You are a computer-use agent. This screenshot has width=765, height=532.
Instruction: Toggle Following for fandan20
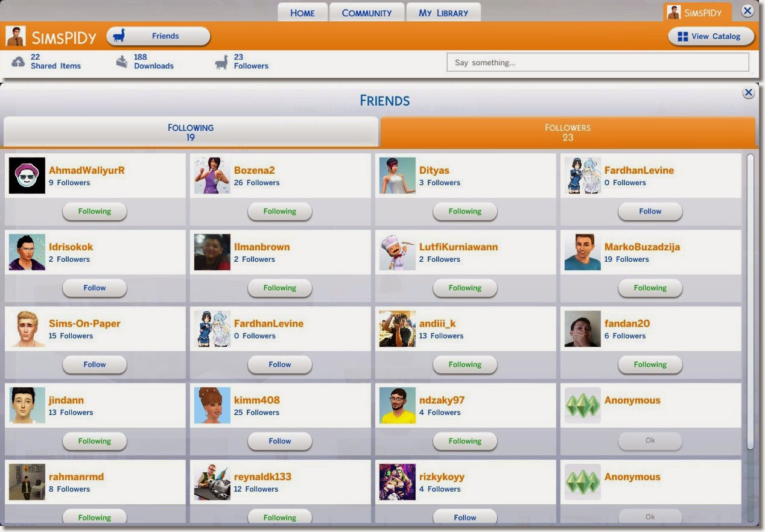pyautogui.click(x=650, y=365)
